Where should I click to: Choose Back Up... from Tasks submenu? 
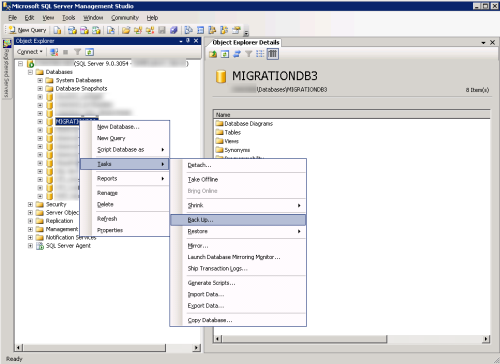click(238, 220)
